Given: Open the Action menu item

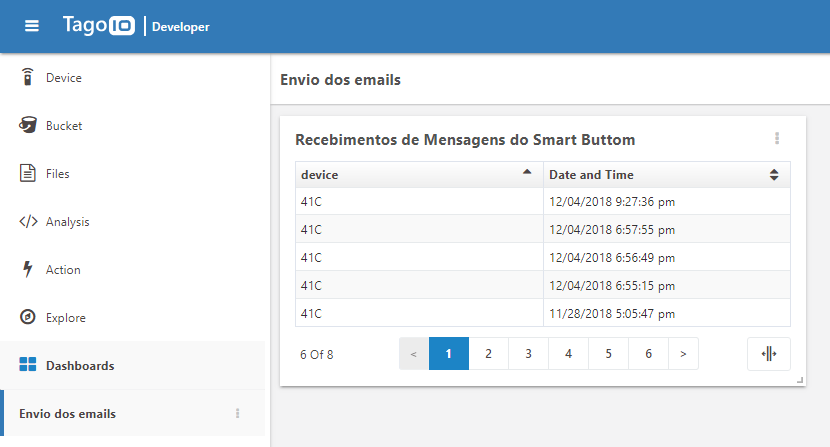Looking at the screenshot, I should (x=63, y=270).
